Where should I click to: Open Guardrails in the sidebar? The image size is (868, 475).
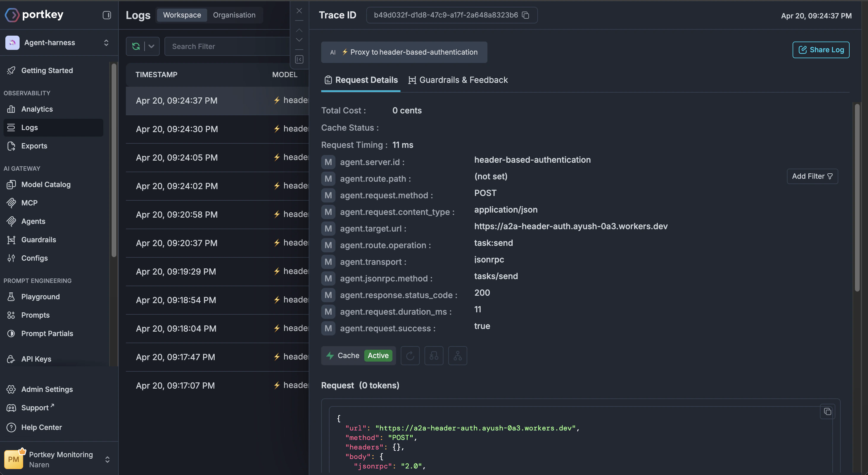[x=38, y=240]
